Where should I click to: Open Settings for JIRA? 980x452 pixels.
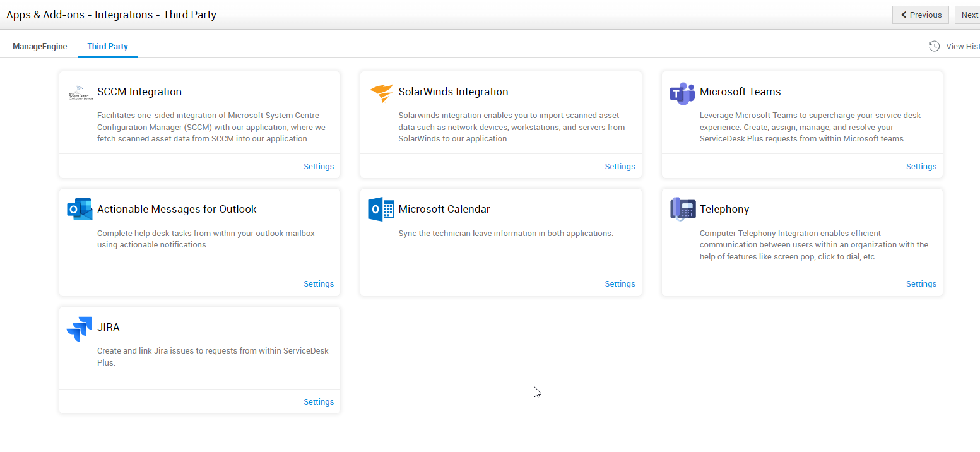click(x=319, y=402)
